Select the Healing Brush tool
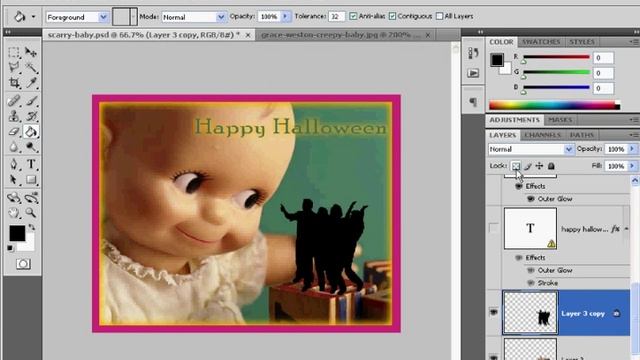Screen dimensions: 640x360 [x=14, y=100]
